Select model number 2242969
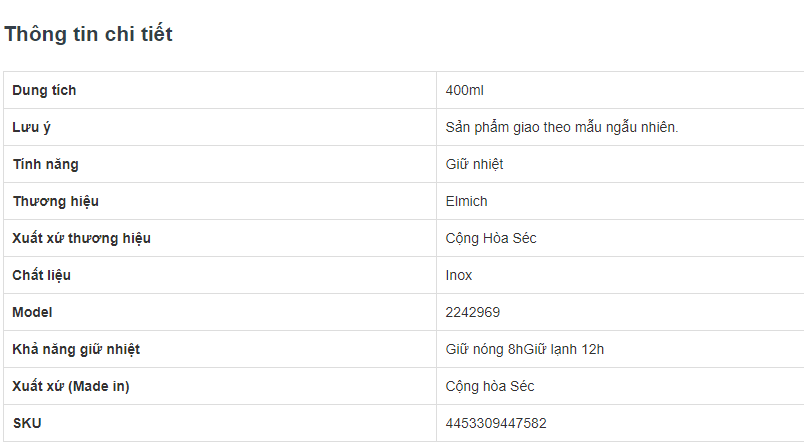Screen dimensions: 804x444 473,313
